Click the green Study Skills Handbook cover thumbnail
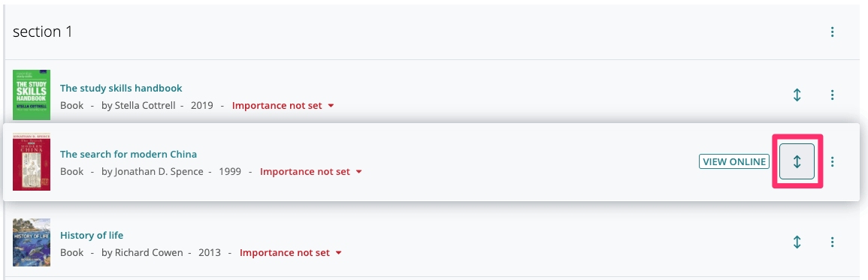This screenshot has height=280, width=868. (32, 94)
